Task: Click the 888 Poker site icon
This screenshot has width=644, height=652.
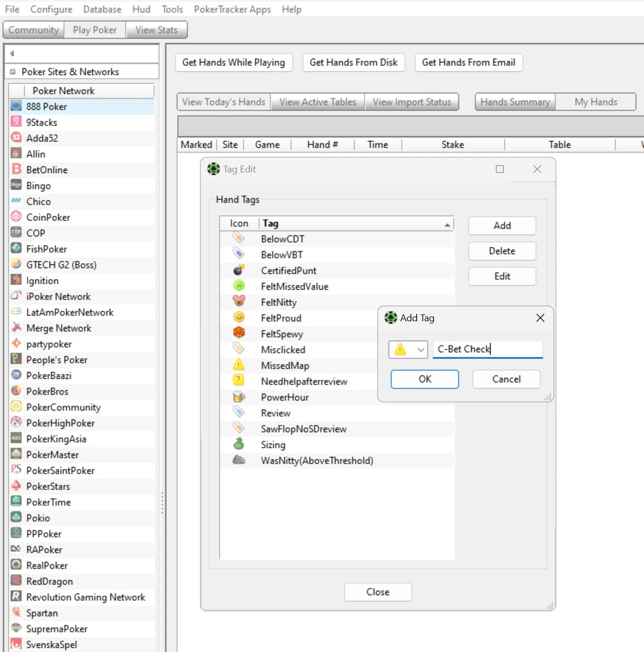Action: 16,106
